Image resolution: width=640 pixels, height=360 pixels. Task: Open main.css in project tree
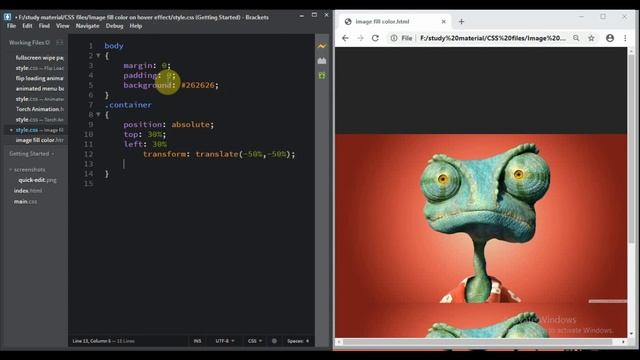coord(25,202)
